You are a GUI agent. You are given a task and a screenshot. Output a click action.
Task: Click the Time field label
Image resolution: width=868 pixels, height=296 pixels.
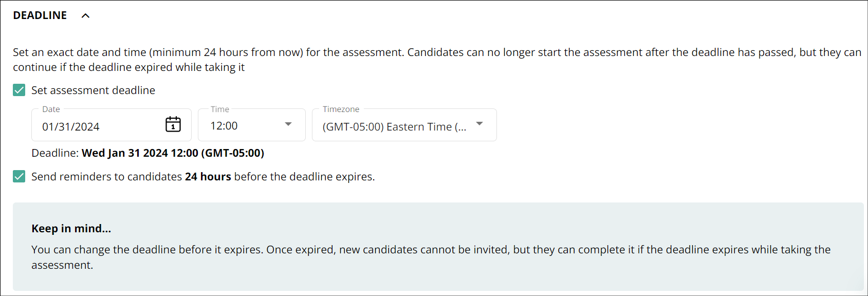pos(220,109)
